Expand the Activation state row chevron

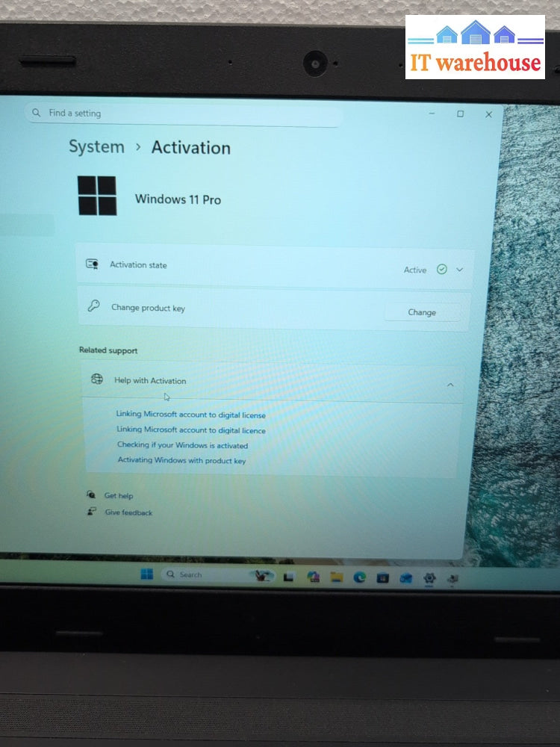pos(459,270)
